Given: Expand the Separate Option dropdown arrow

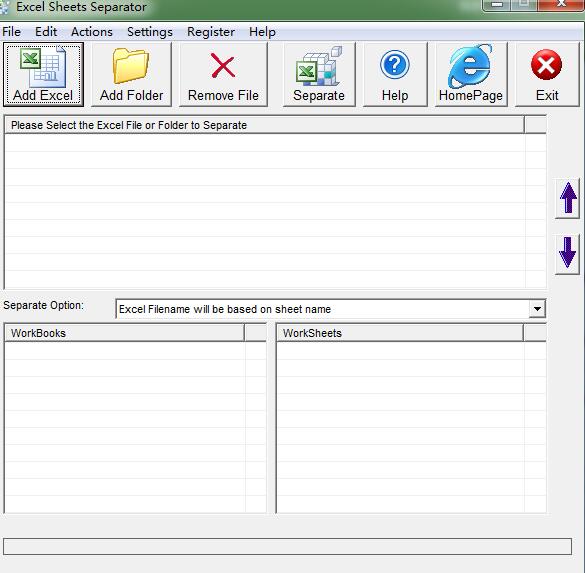Looking at the screenshot, I should 537,309.
